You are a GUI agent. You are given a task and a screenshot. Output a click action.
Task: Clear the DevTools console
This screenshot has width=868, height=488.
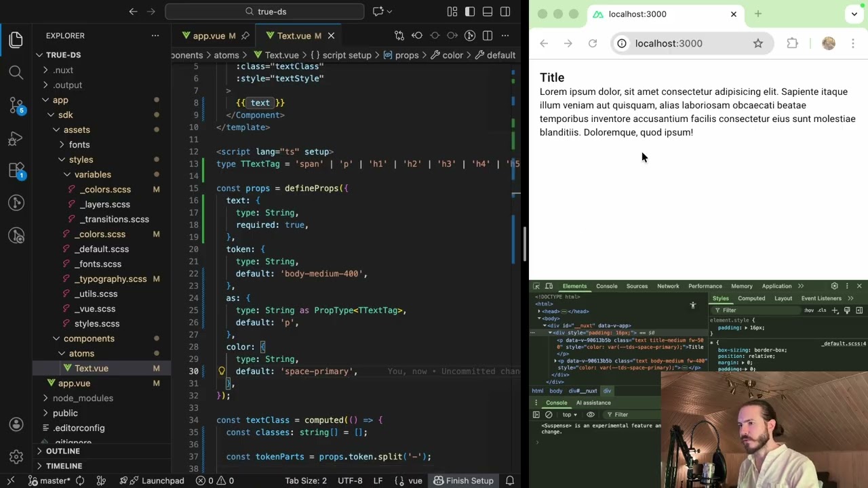coord(549,415)
